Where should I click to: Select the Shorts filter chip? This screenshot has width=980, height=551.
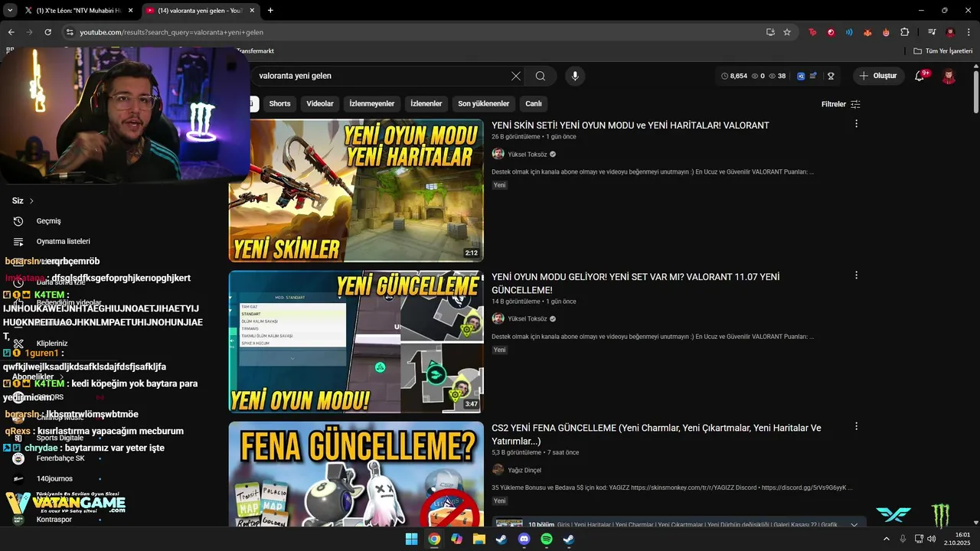click(279, 104)
